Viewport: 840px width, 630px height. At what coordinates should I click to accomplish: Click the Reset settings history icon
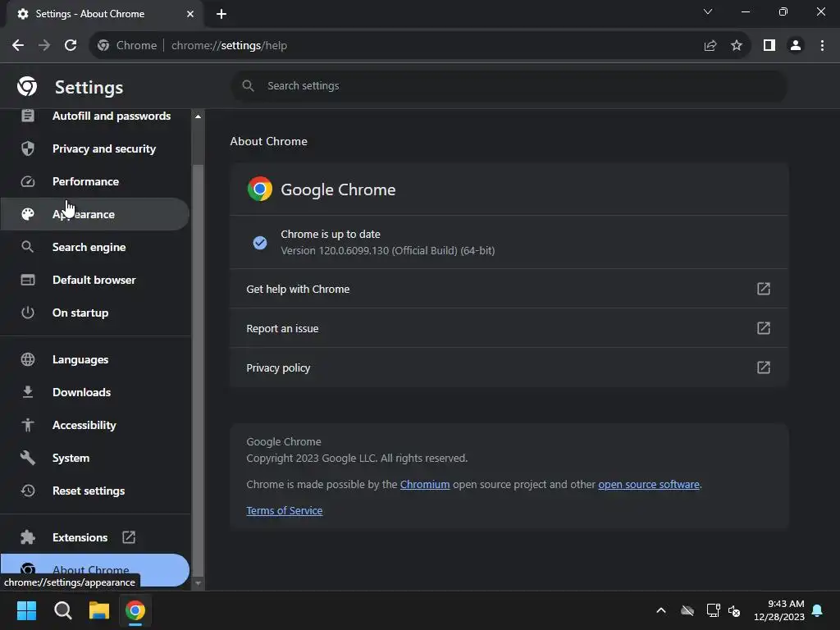pyautogui.click(x=28, y=491)
